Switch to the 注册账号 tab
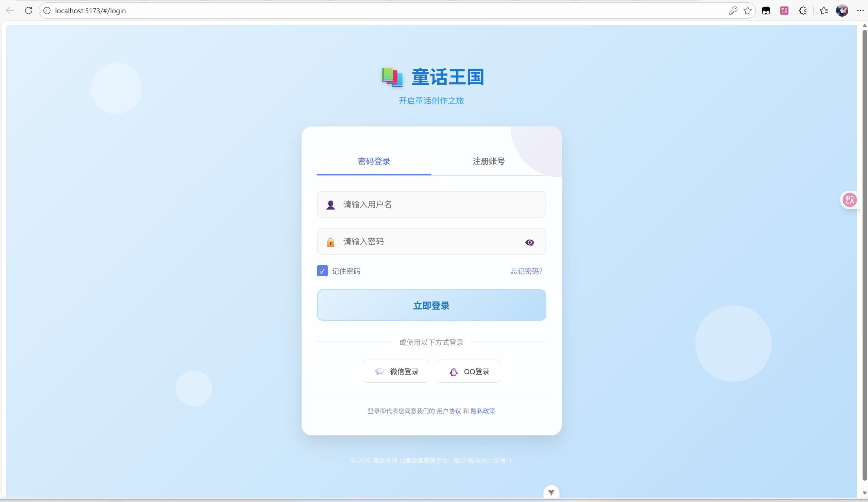 click(489, 161)
